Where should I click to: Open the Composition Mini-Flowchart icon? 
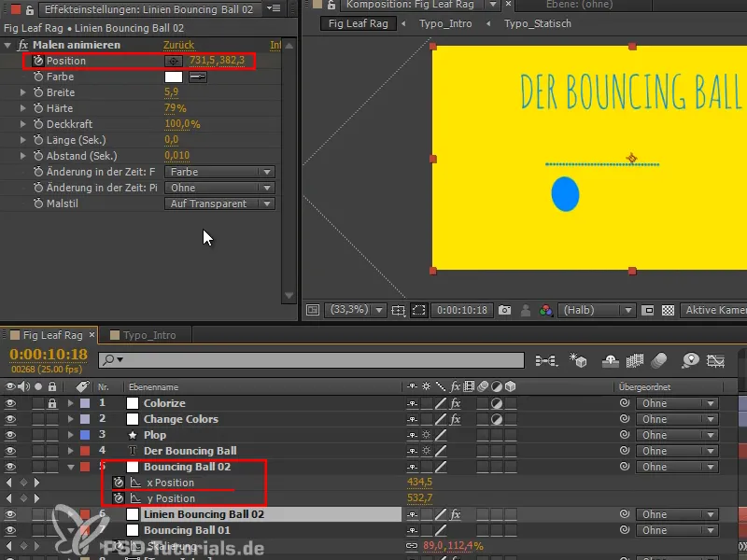[544, 361]
